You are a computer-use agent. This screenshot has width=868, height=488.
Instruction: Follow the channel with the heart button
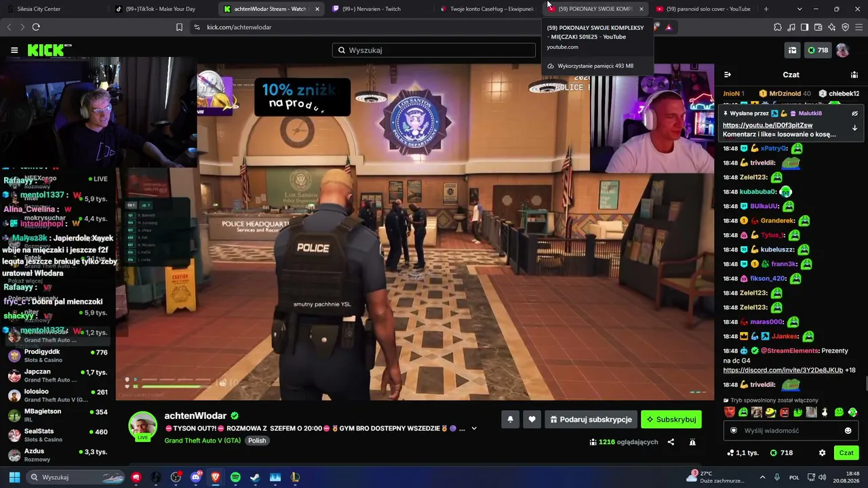pos(532,420)
